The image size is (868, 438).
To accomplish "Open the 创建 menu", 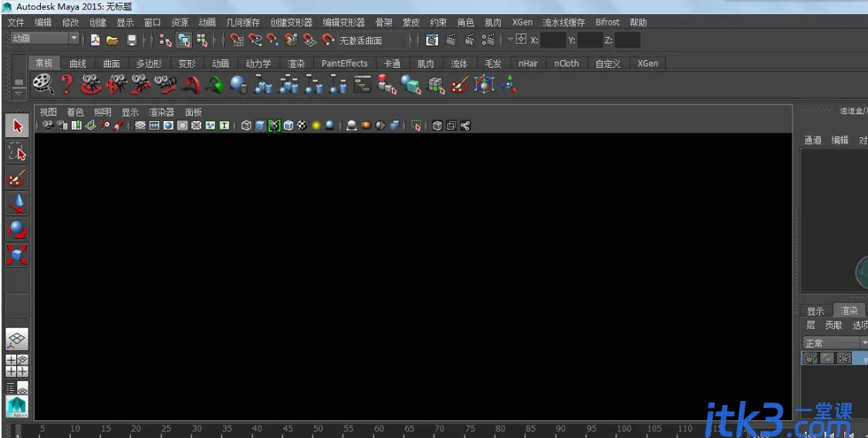I will coord(97,22).
